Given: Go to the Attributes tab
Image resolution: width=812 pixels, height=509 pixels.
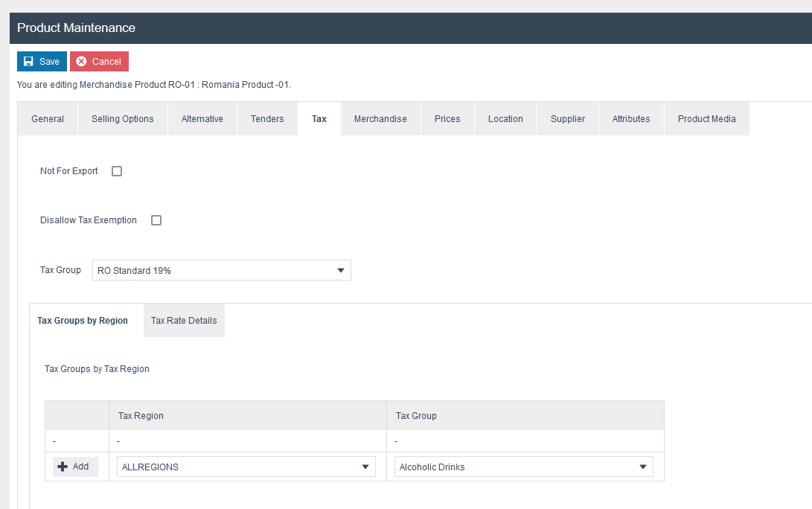Looking at the screenshot, I should point(631,119).
